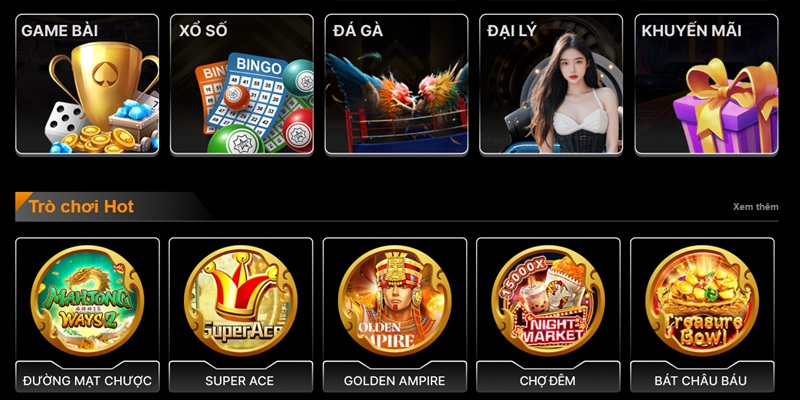Select the Night Market game icon

pos(548,301)
